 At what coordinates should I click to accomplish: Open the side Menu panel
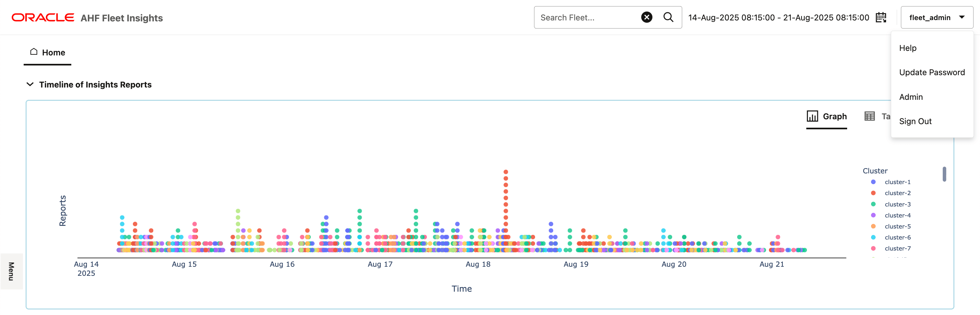[11, 271]
